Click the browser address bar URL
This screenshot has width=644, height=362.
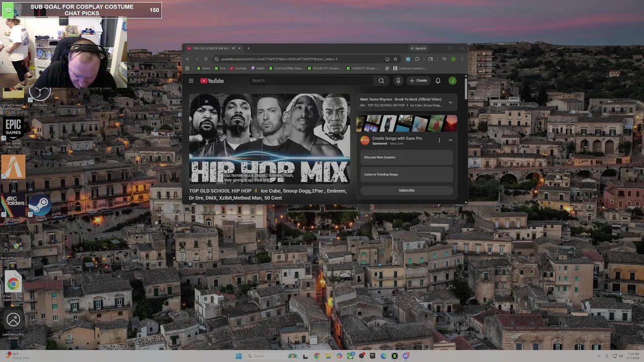[x=279, y=59]
